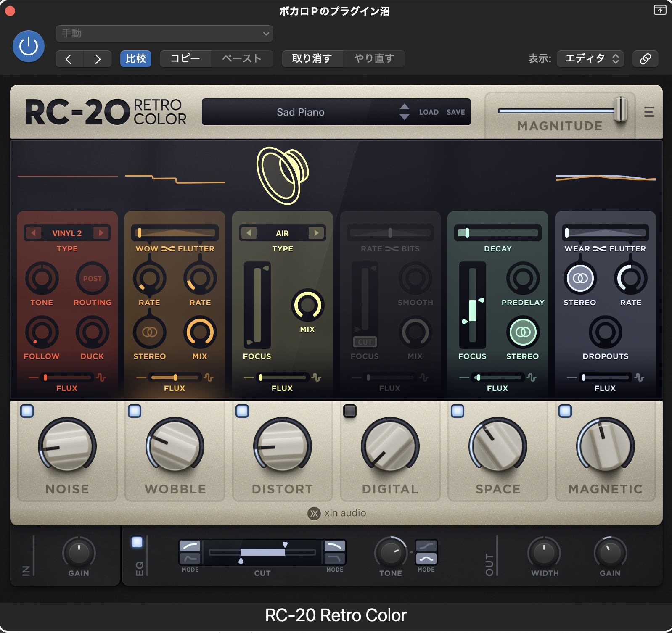Toggle the SPACE module enable checkbox
Viewport: 672px width, 633px height.
coord(458,411)
